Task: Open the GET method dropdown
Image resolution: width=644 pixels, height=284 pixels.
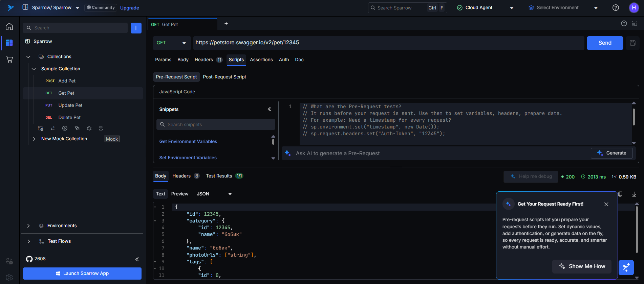Action: (x=171, y=43)
